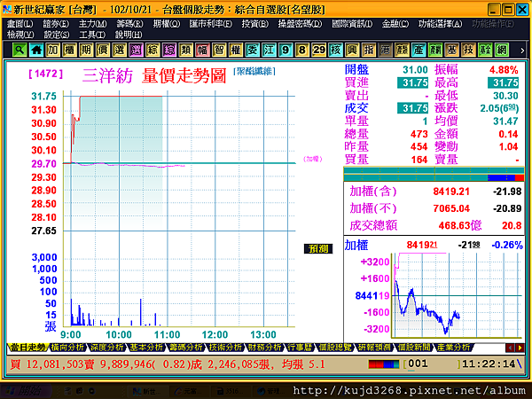Image resolution: width=532 pixels, height=399 pixels.
Task: Click the right yellow tab-scroll arrow
Action: point(520,348)
